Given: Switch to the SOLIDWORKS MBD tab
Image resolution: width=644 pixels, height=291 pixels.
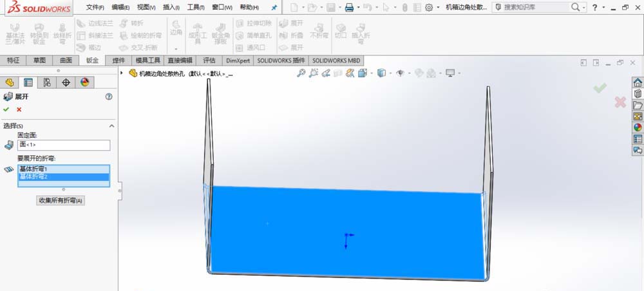Looking at the screenshot, I should pyautogui.click(x=336, y=61).
